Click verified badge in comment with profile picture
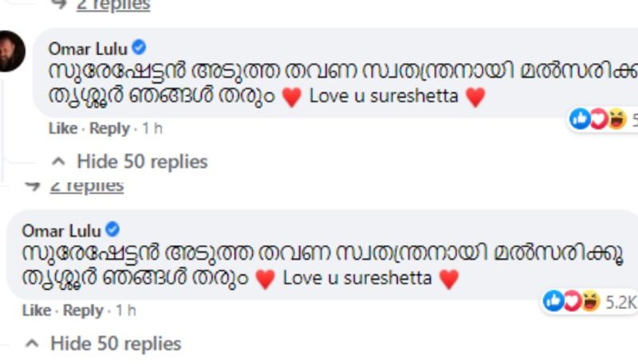 [x=140, y=47]
